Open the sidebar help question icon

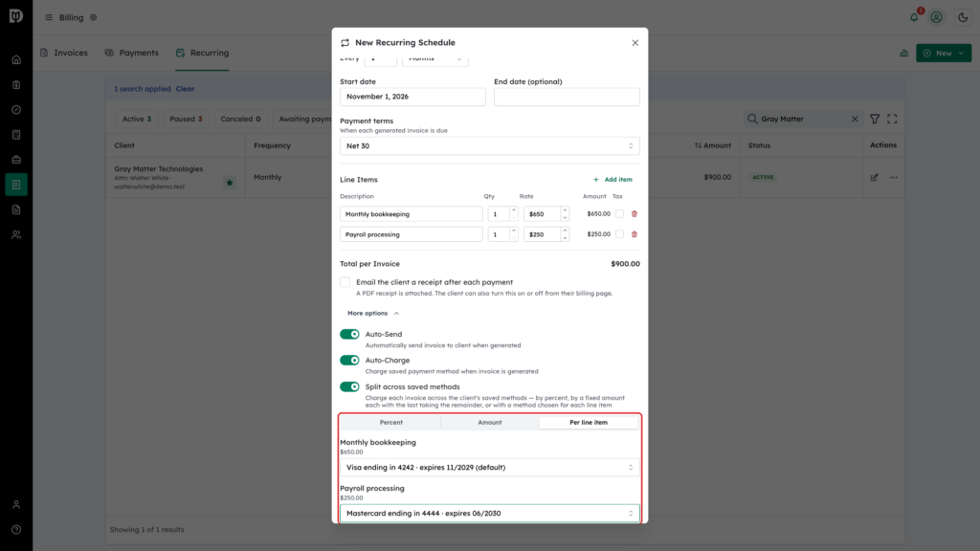point(16,530)
